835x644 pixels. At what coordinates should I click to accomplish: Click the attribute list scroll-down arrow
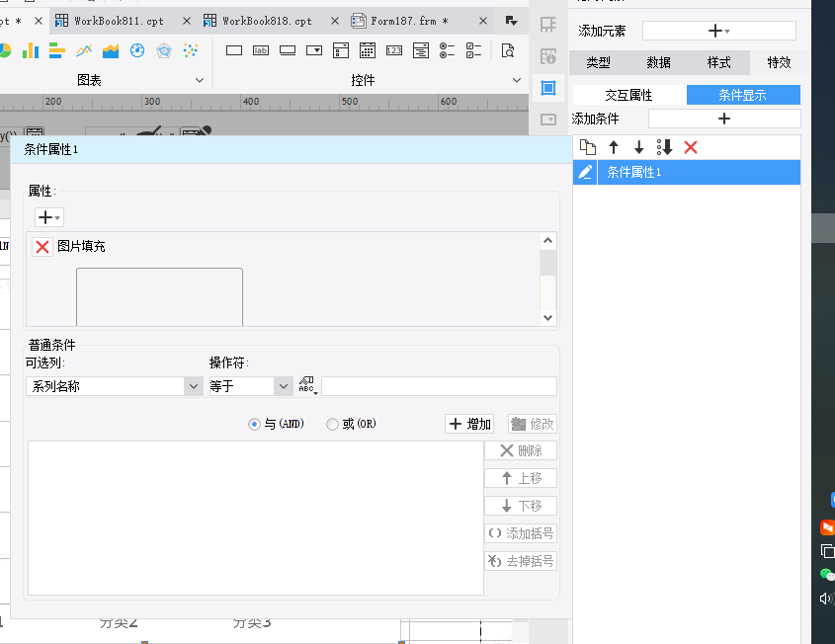pos(548,318)
